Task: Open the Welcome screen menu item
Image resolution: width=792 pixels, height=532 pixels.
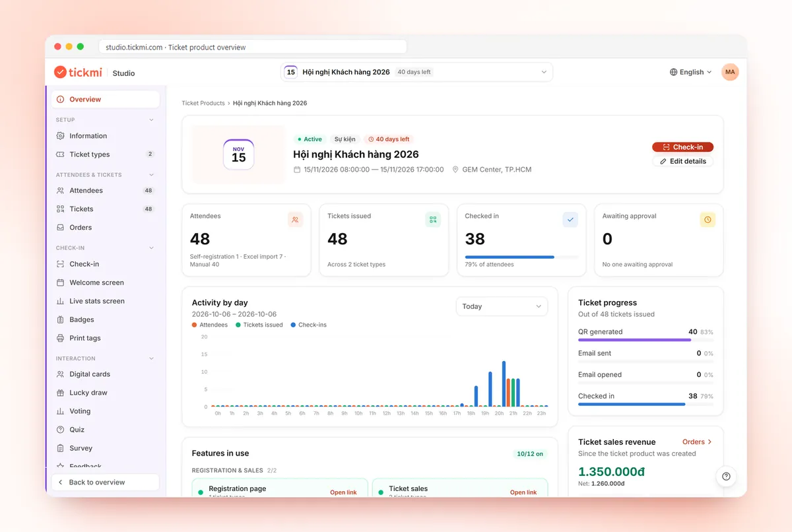Action: (x=106, y=283)
